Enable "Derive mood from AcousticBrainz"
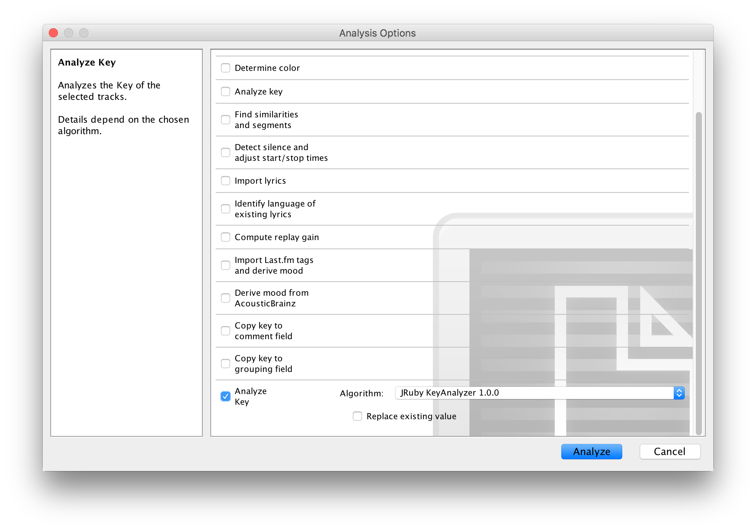The height and width of the screenshot is (532, 756). tap(225, 298)
